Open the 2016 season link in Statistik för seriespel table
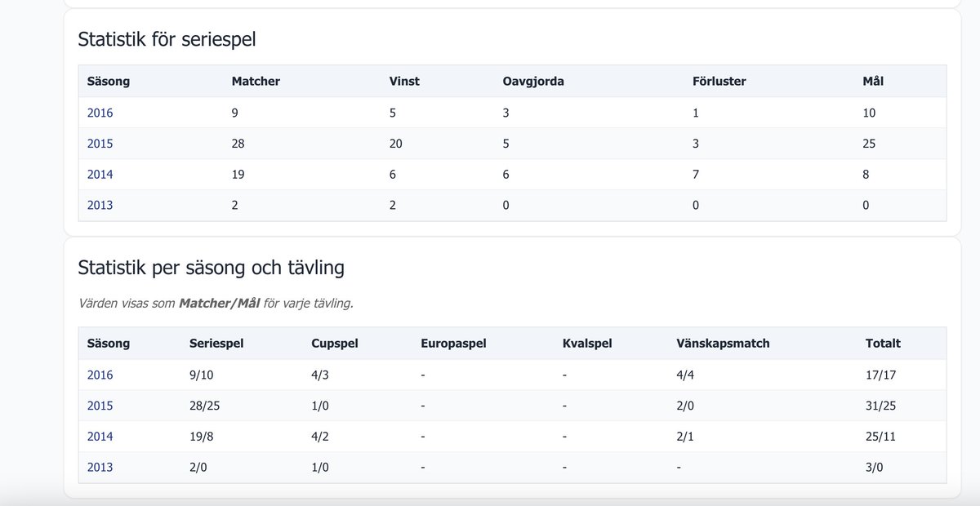Screen dimensions: 980x506 (x=100, y=113)
